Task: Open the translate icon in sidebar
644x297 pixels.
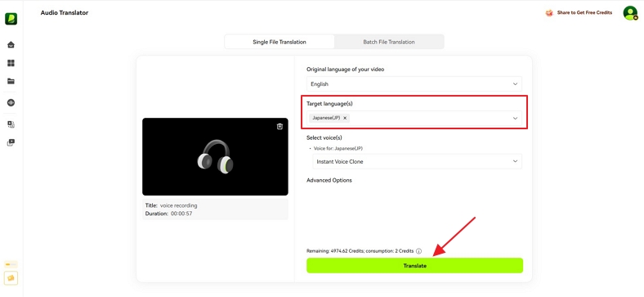Action: click(11, 124)
